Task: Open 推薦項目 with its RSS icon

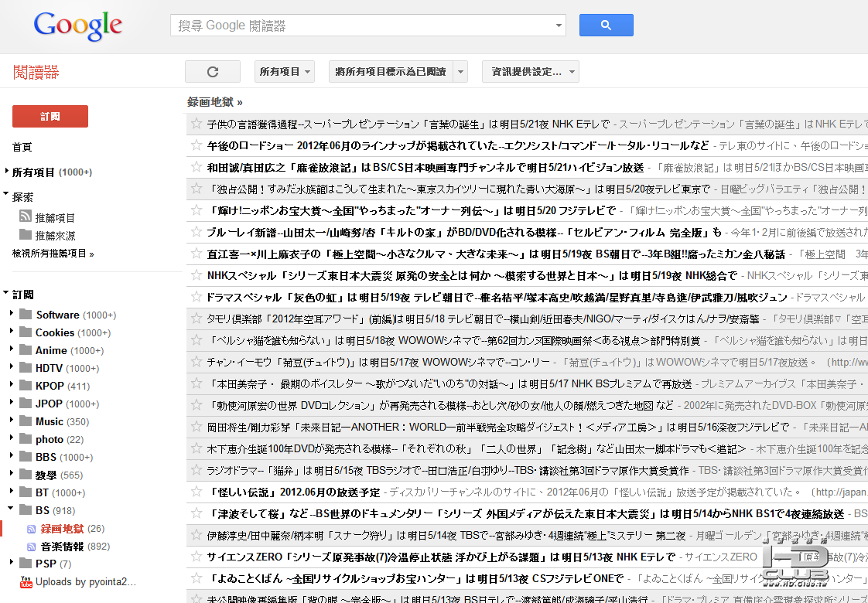Action: pyautogui.click(x=47, y=217)
